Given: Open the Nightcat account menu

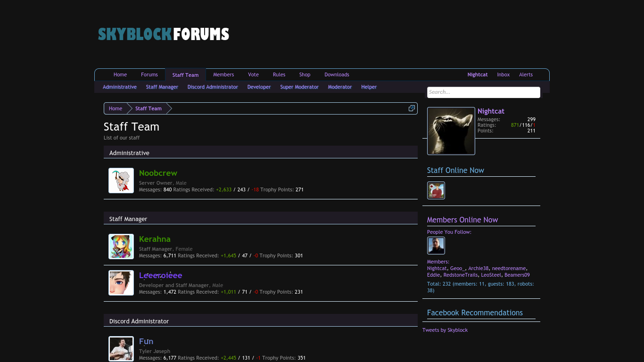Looking at the screenshot, I should tap(478, 74).
